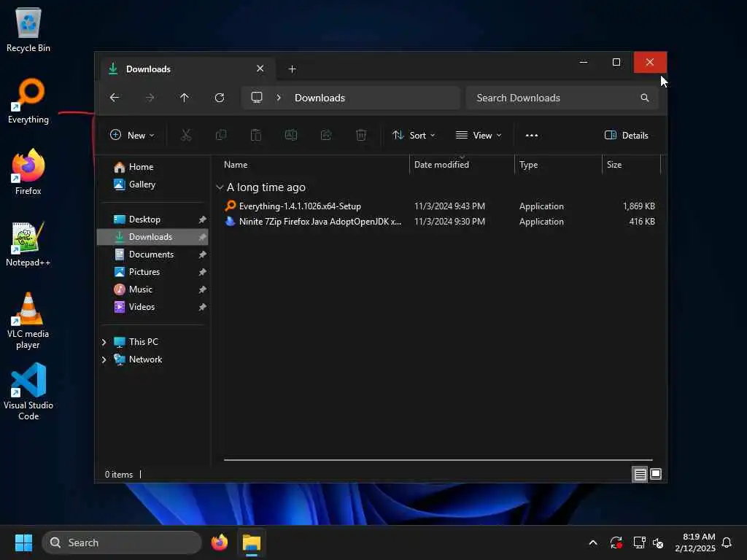The width and height of the screenshot is (747, 560).
Task: Click the PC icon in address bar
Action: [257, 98]
